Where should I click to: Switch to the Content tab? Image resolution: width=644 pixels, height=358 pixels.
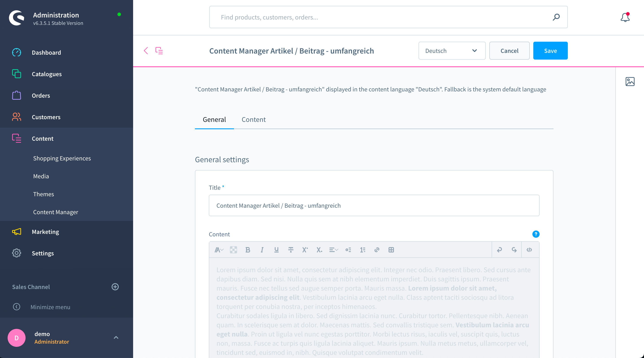[253, 119]
